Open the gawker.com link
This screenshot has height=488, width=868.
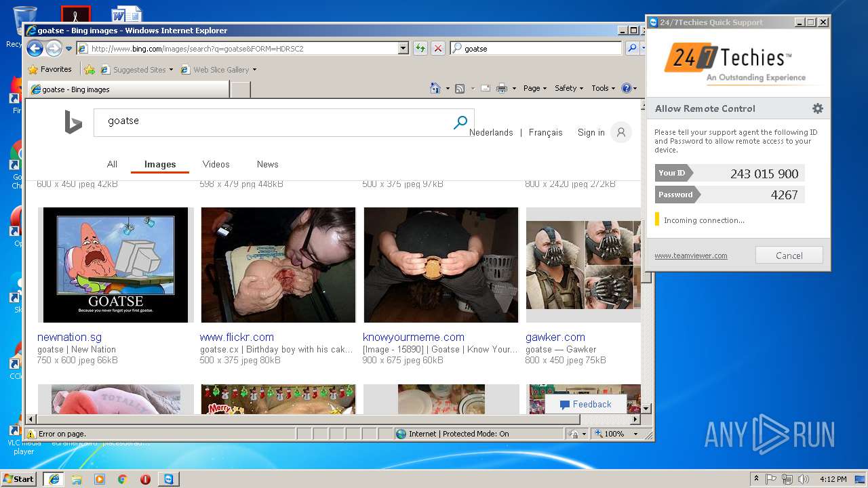pyautogui.click(x=555, y=337)
